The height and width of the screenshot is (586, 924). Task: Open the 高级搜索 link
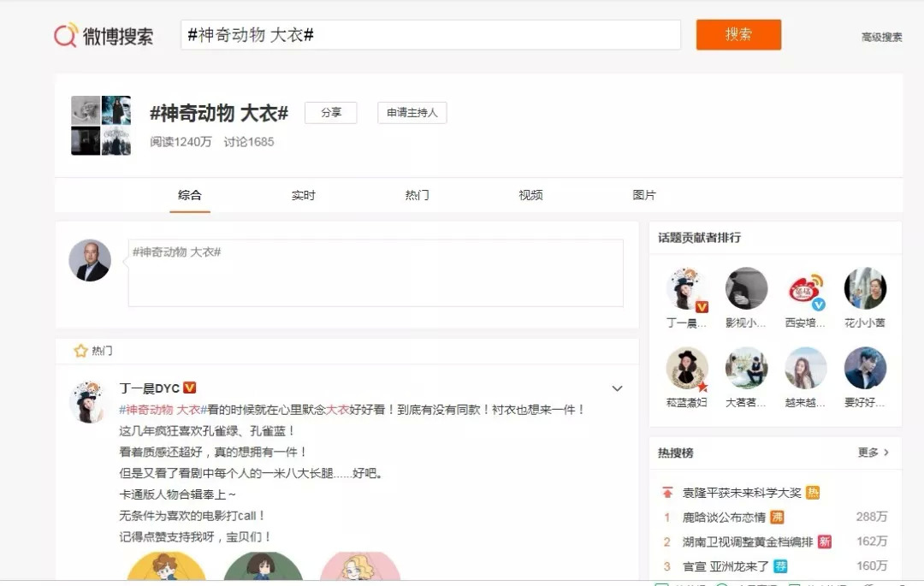click(x=881, y=37)
